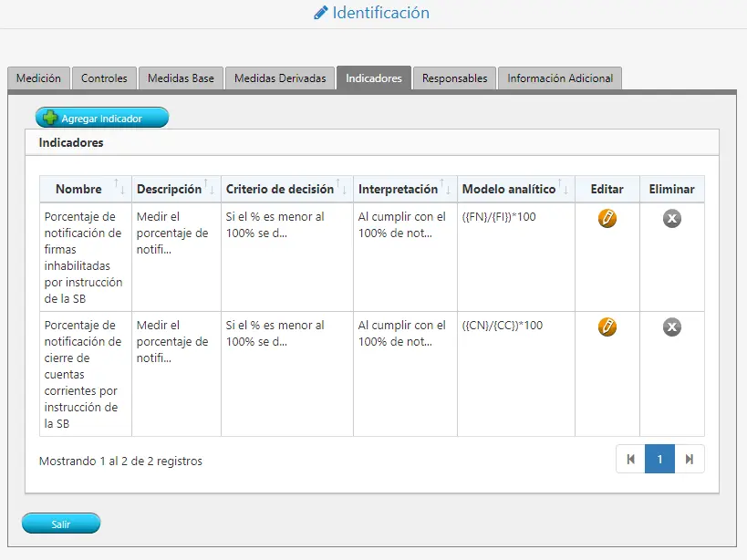Delete the cierre de cuentas corrientes indicator

pos(671,327)
